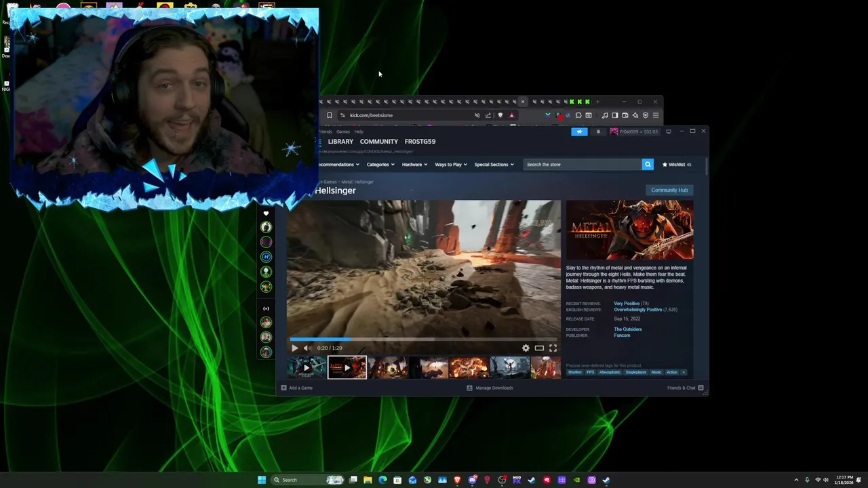Expand the Special Sections dropdown

point(494,164)
